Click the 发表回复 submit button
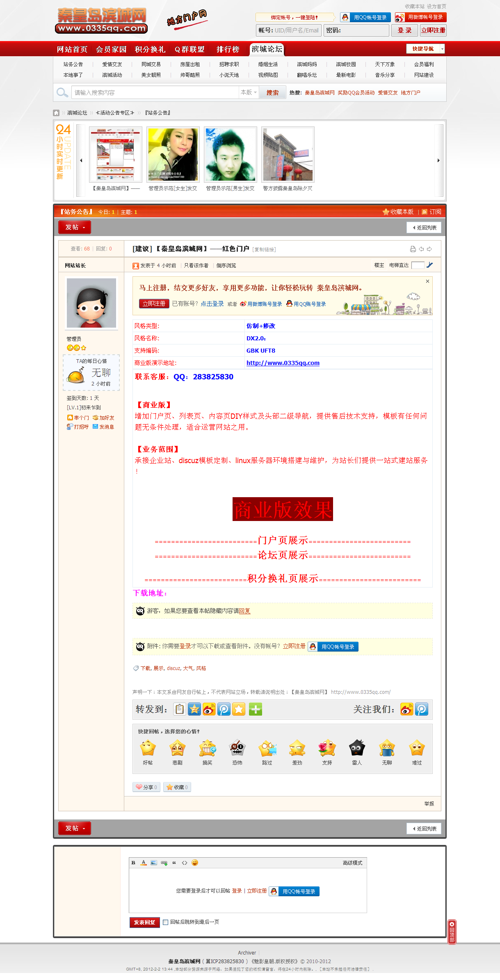The height and width of the screenshot is (980, 500). 144,922
